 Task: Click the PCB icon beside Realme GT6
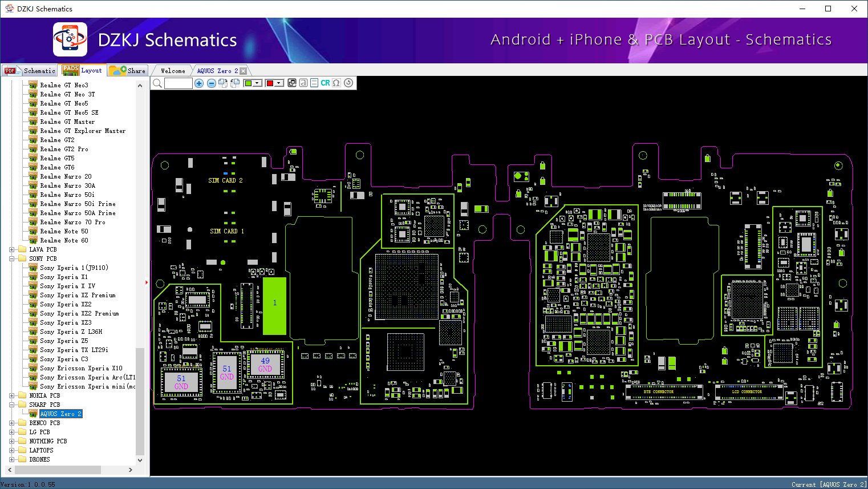(33, 167)
